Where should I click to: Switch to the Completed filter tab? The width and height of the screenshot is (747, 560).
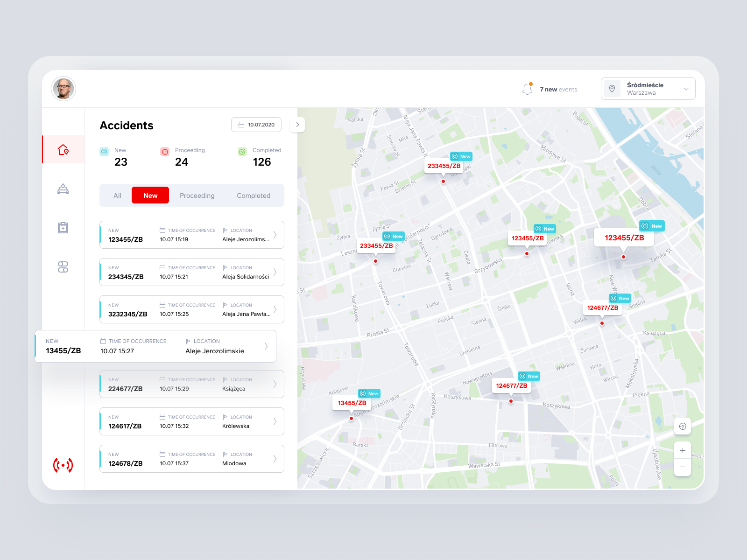[254, 196]
